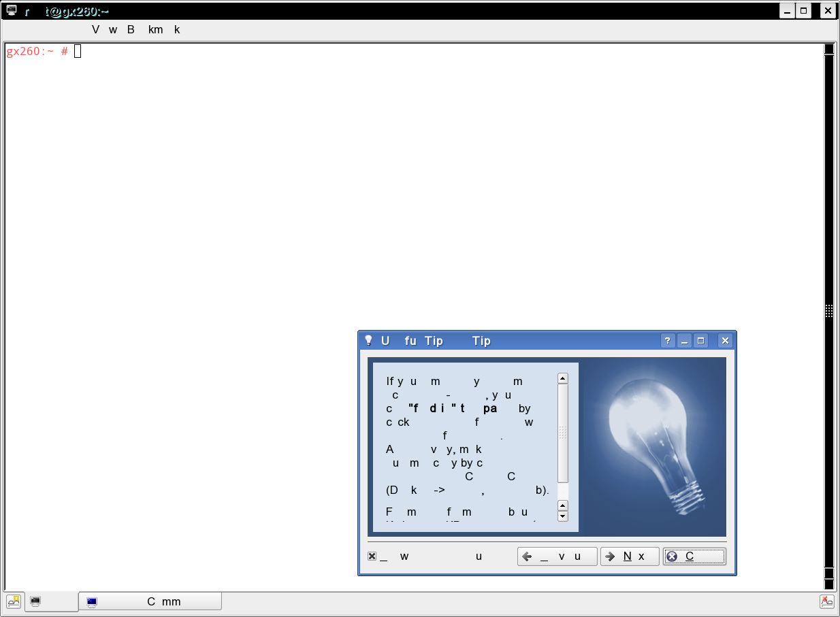Image resolution: width=840 pixels, height=617 pixels.
Task: Show the next tip with right arrow button
Action: pos(630,556)
